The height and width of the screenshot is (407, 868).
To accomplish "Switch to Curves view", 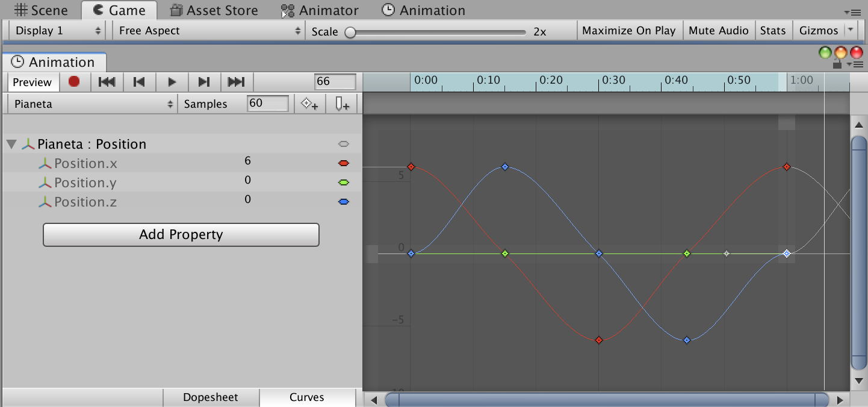I will pyautogui.click(x=307, y=397).
